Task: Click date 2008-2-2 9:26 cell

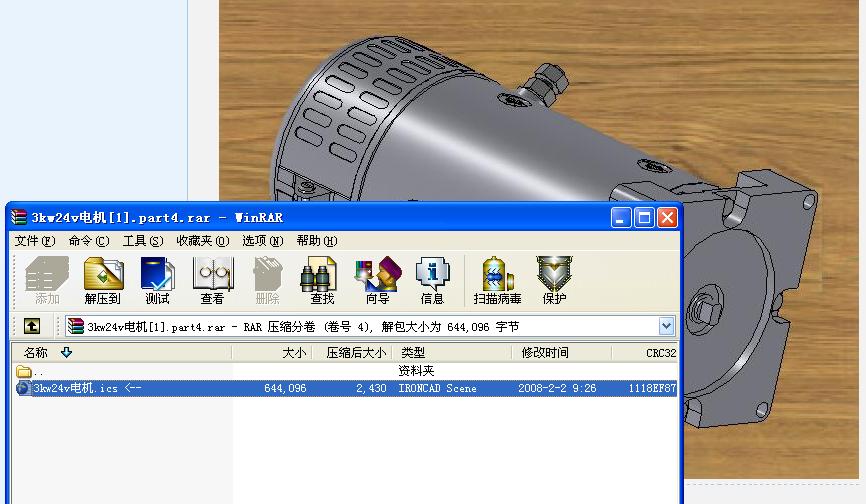Action: 557,388
